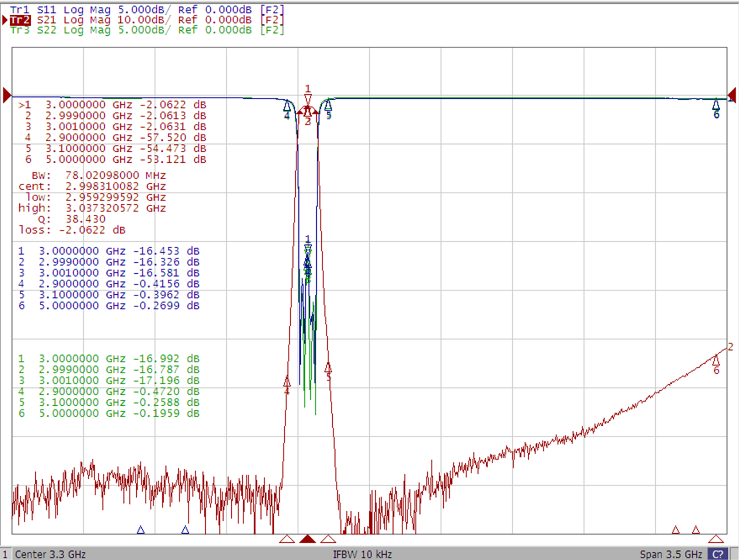
Task: Click the Span 3.5 GHz field
Action: (x=671, y=554)
